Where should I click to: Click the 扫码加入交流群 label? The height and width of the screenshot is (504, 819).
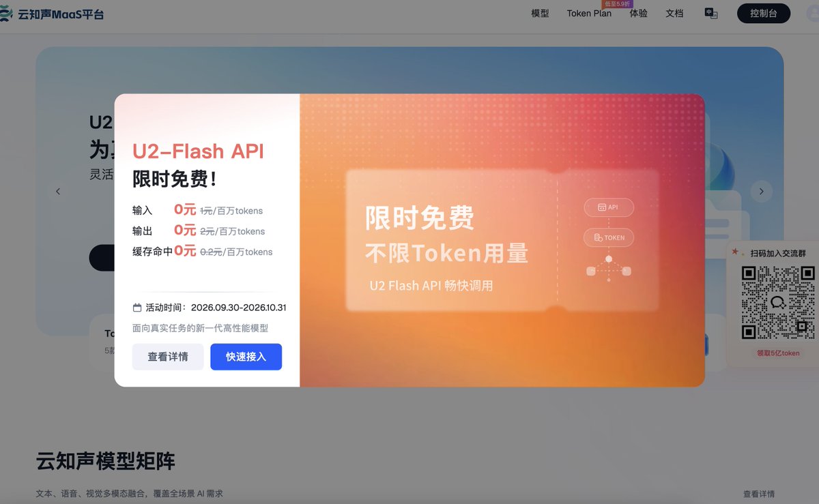coord(778,253)
